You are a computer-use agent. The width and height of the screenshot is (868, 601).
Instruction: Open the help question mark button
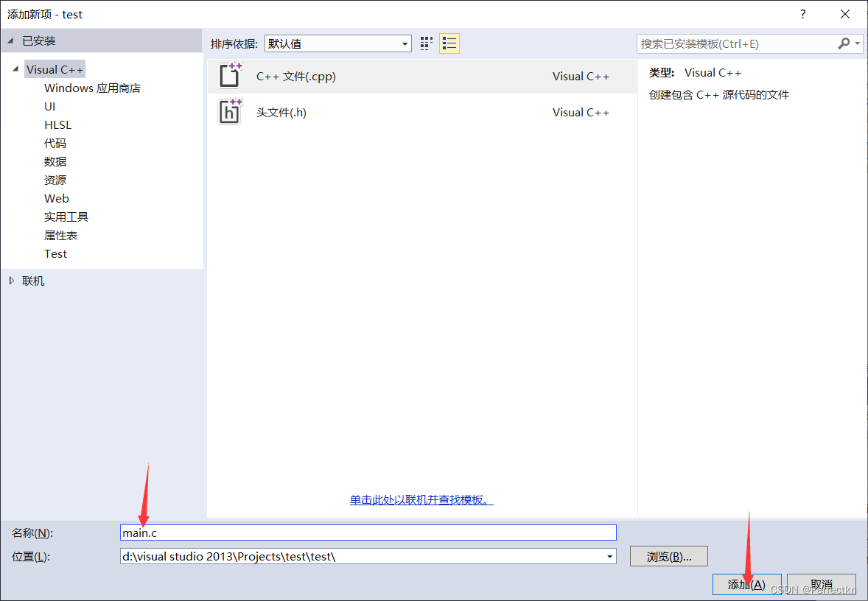point(803,14)
